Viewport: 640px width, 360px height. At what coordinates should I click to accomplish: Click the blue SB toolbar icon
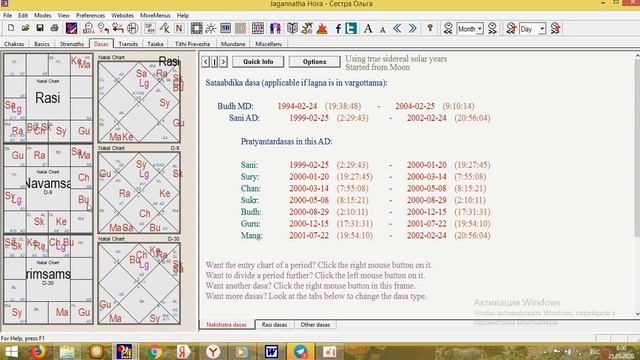pos(225,28)
